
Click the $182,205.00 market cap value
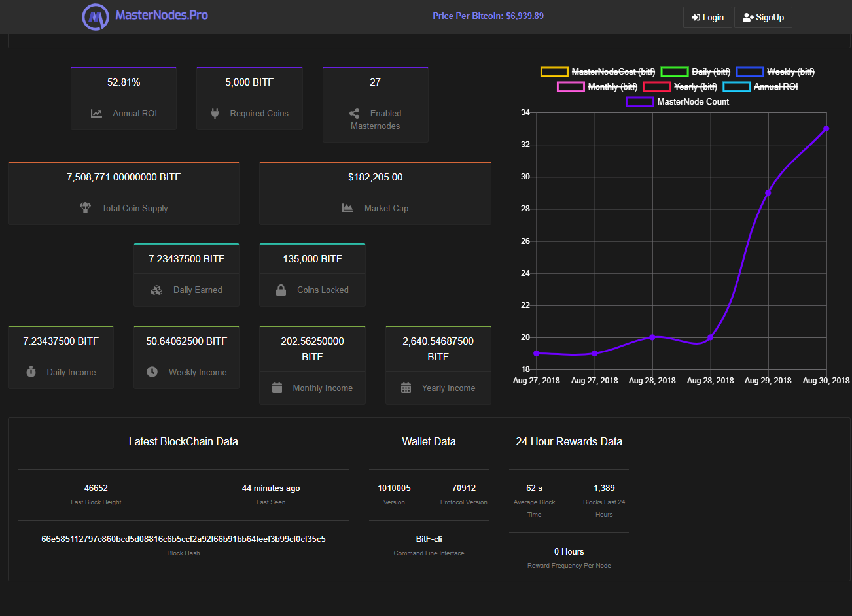[x=375, y=177]
